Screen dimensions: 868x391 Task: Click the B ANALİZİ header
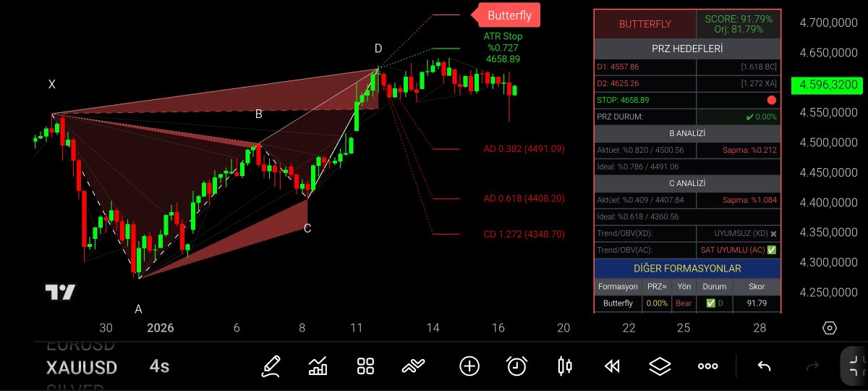point(687,133)
